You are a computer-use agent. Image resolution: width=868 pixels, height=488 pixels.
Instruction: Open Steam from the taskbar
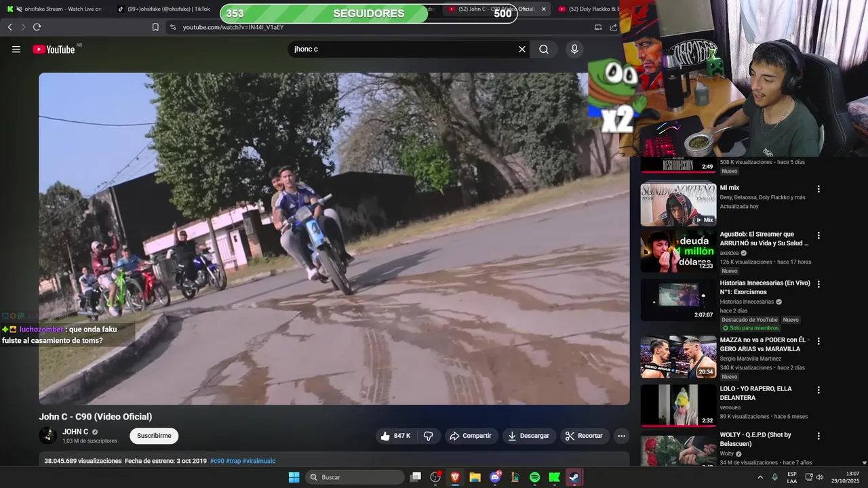tap(574, 477)
